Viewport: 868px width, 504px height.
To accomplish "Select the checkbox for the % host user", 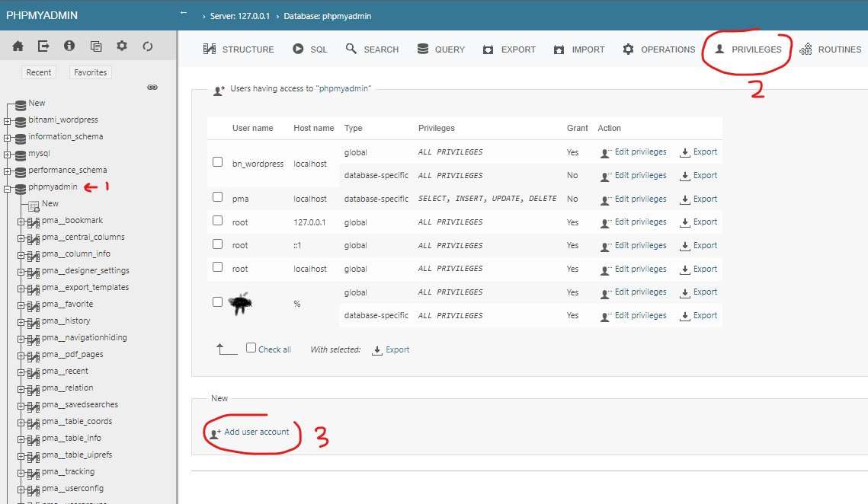I will [x=217, y=301].
